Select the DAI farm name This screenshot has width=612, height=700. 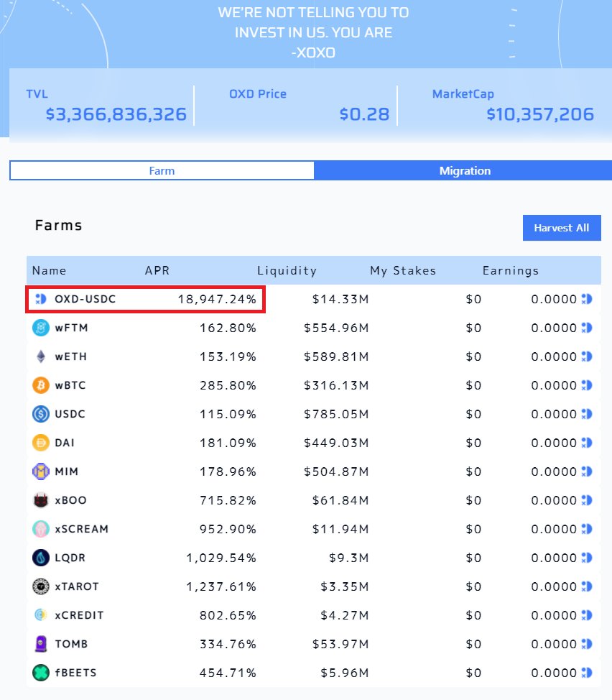pyautogui.click(x=65, y=443)
